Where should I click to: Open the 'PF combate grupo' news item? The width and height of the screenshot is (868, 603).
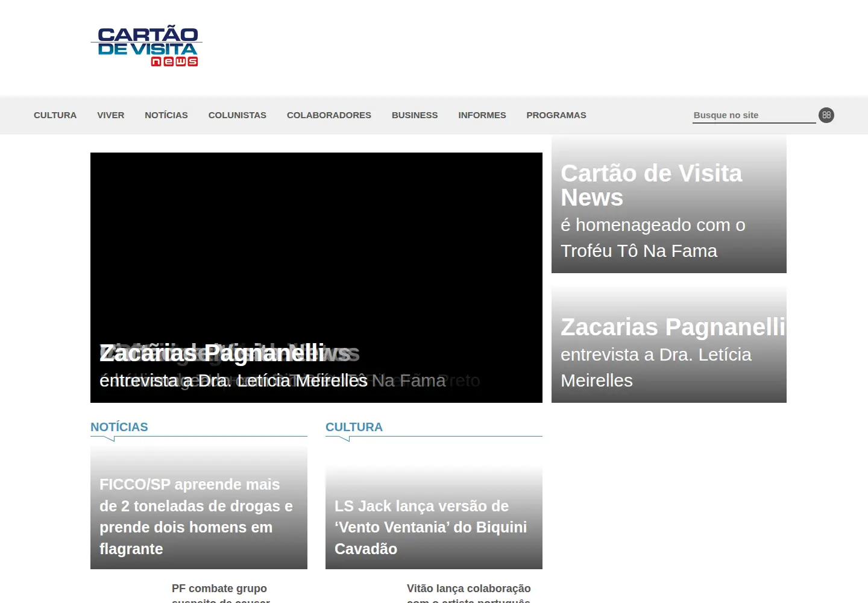[x=221, y=593]
